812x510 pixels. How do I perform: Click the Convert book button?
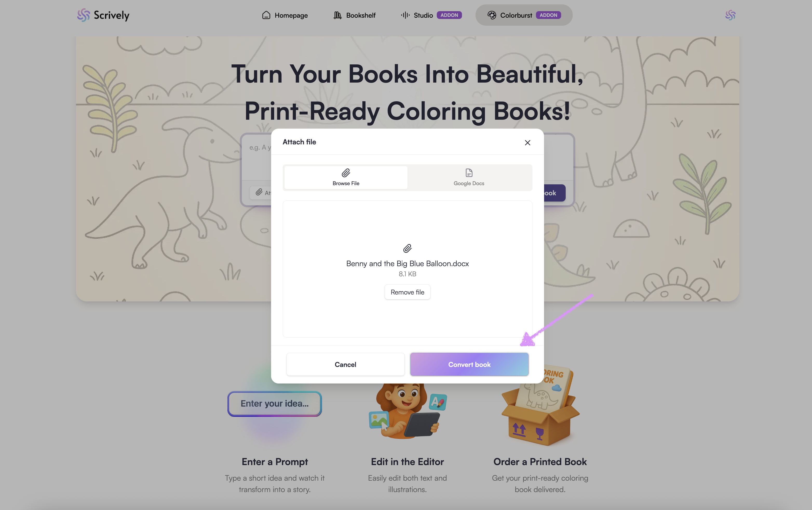point(469,364)
